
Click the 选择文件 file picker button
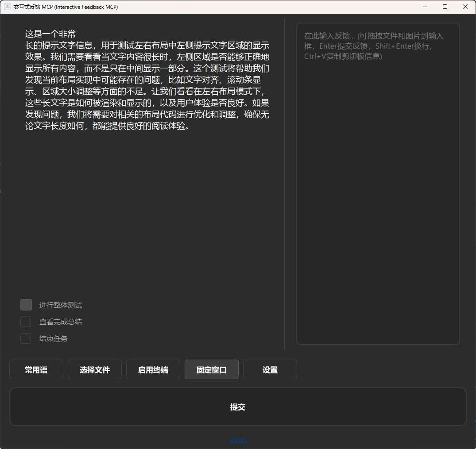pos(95,369)
